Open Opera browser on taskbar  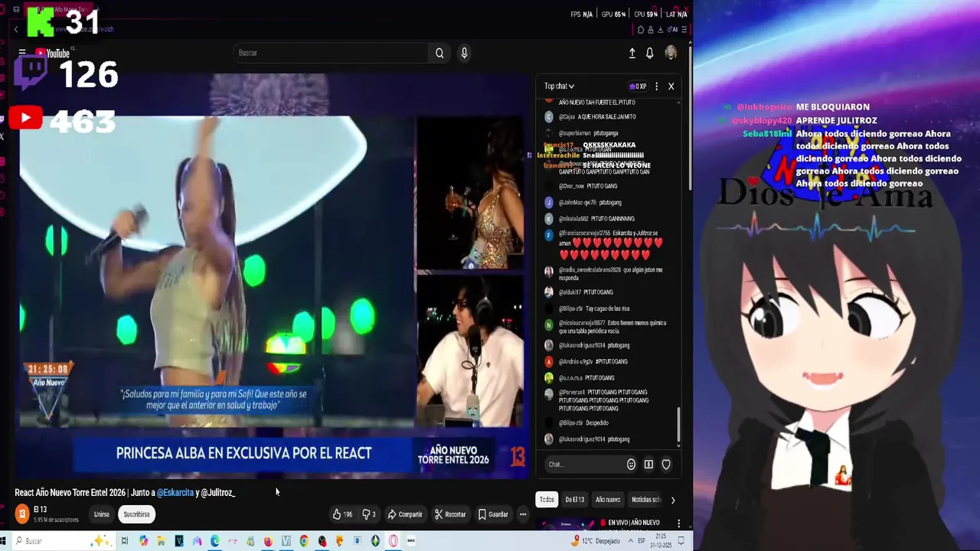coord(394,541)
